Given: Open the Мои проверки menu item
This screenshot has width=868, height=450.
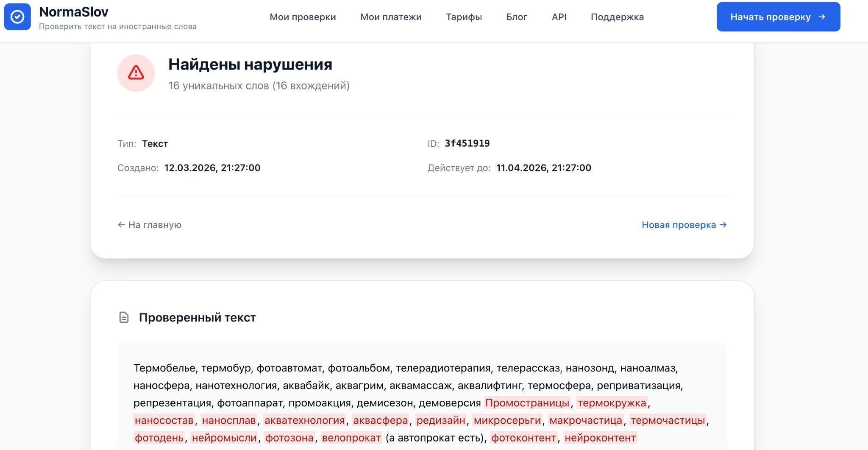Looking at the screenshot, I should 303,17.
